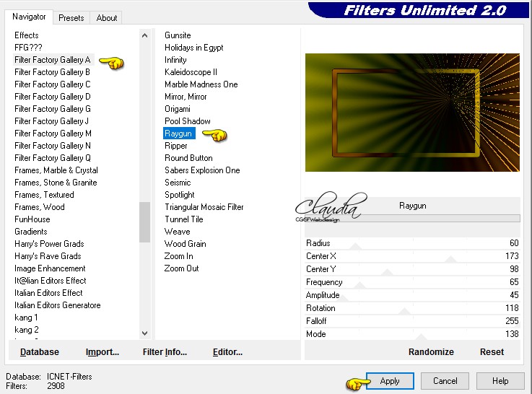Select the Raygun filter

[x=179, y=133]
